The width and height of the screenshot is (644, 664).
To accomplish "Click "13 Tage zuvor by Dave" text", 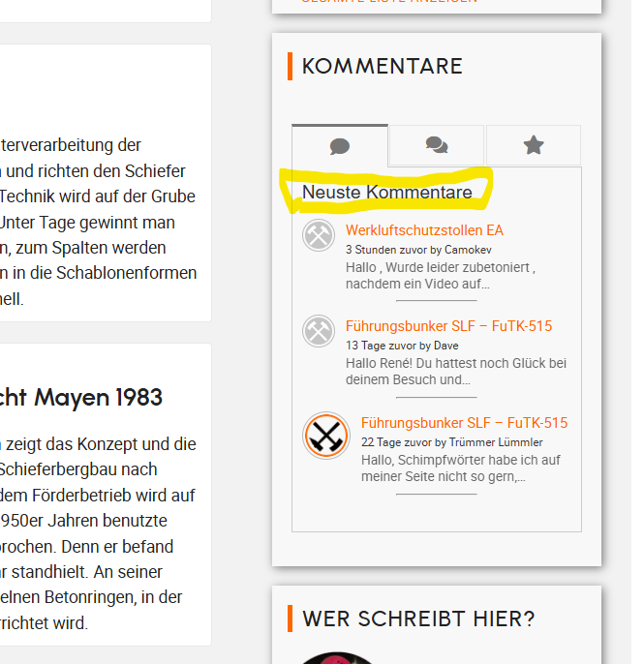I will pyautogui.click(x=402, y=346).
